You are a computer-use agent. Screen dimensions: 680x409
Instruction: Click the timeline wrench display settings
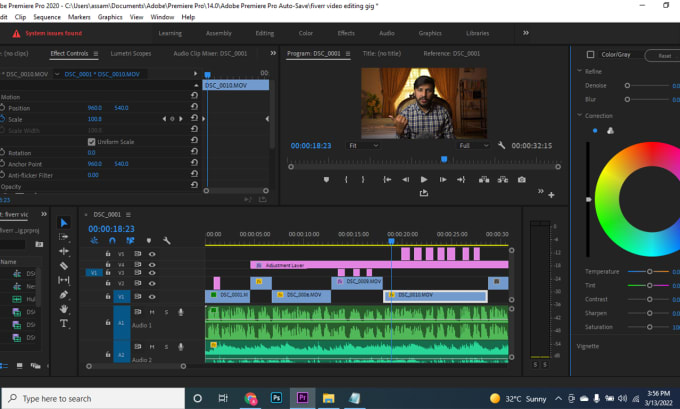pos(167,241)
